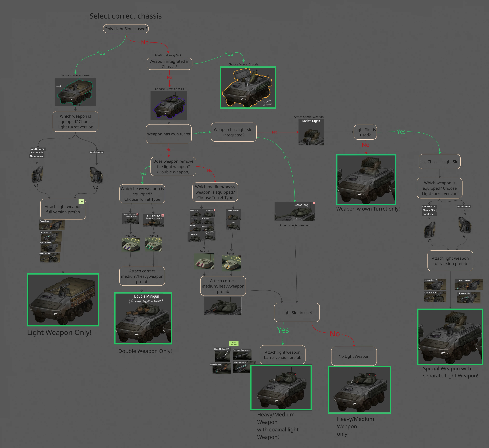The height and width of the screenshot is (448, 489).
Task: Click the Transporter Chassis vehicle image
Action: (75, 92)
